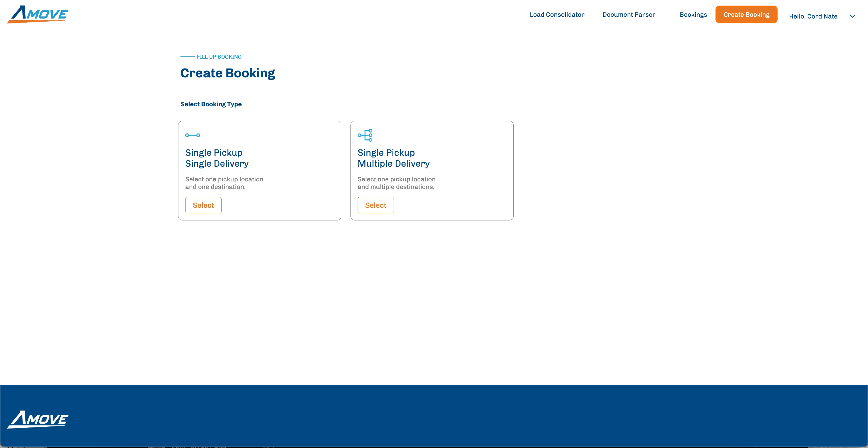The image size is (868, 448).
Task: Click the Amove logo in header
Action: tap(38, 14)
